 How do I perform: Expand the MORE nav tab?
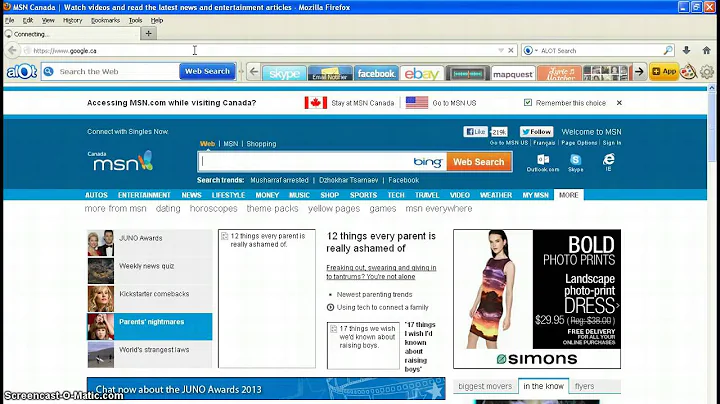(568, 195)
